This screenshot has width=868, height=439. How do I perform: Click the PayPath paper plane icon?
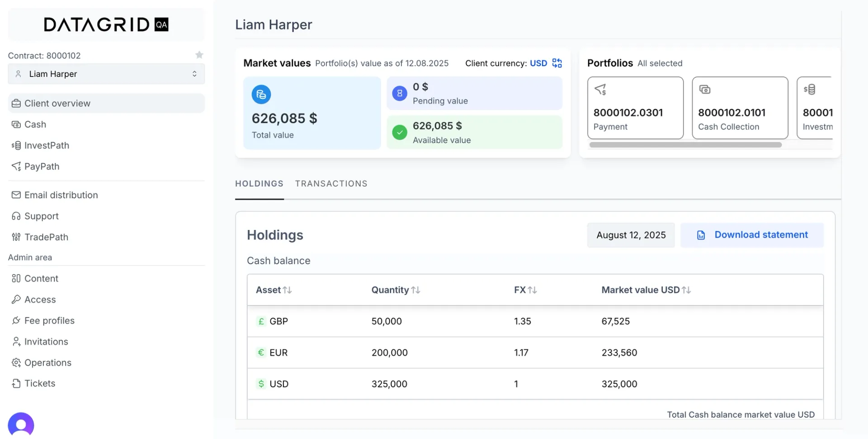(16, 167)
